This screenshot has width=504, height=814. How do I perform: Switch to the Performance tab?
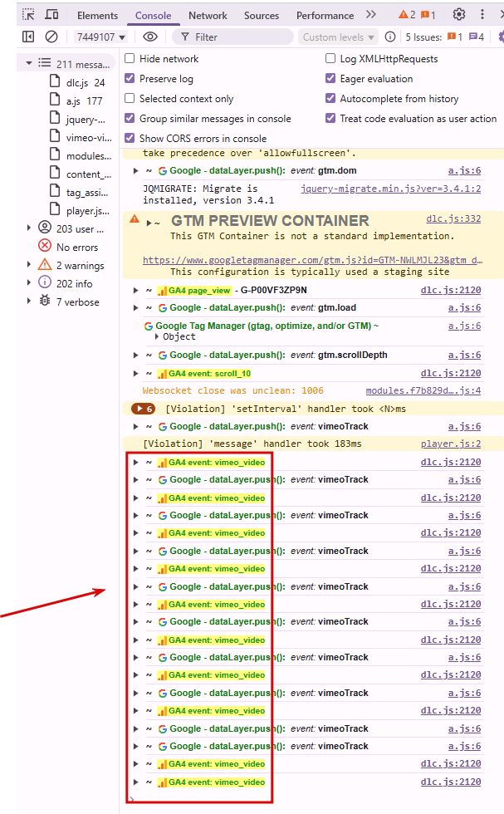(325, 15)
